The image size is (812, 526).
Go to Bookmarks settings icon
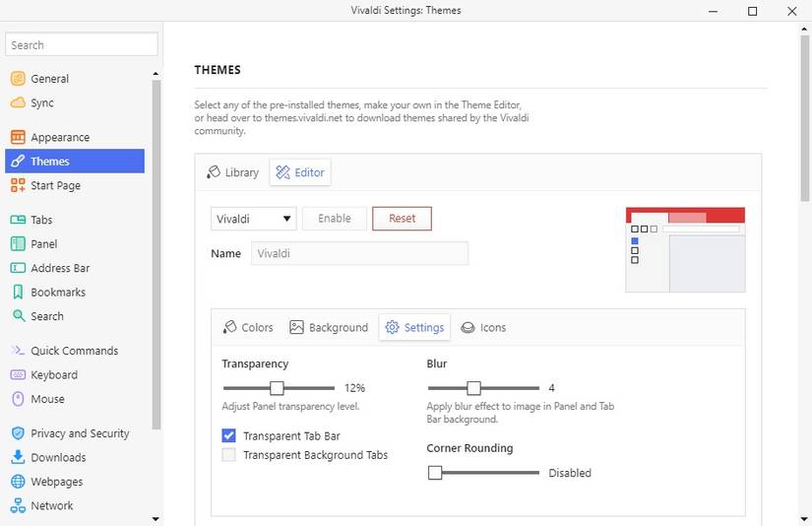coord(18,293)
